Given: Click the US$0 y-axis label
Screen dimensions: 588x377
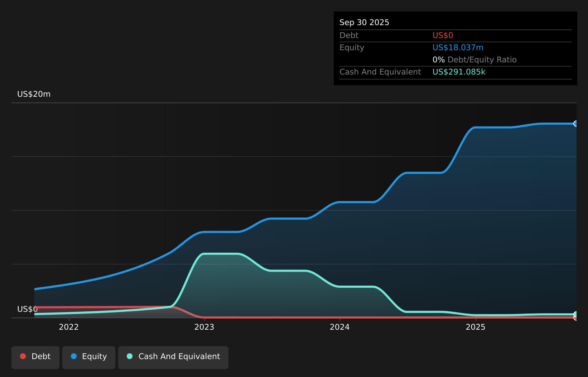Looking at the screenshot, I should (x=28, y=309).
